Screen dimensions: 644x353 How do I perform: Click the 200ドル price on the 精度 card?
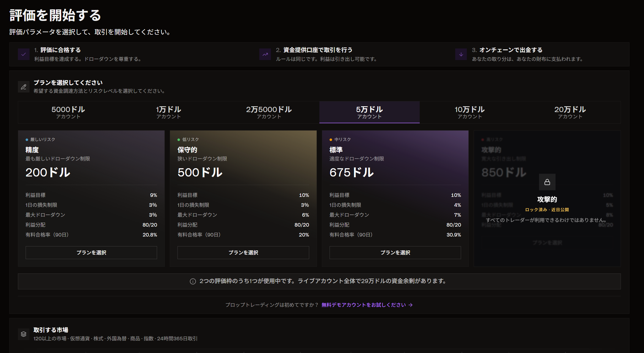click(48, 173)
